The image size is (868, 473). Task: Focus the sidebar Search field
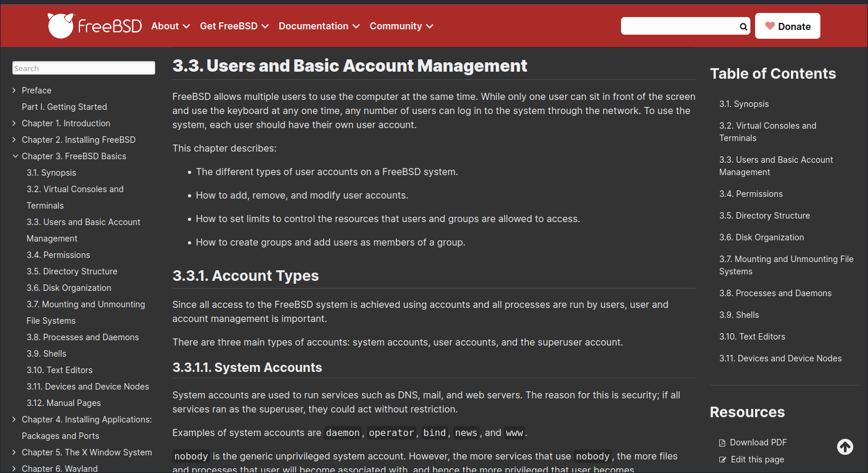pyautogui.click(x=84, y=68)
